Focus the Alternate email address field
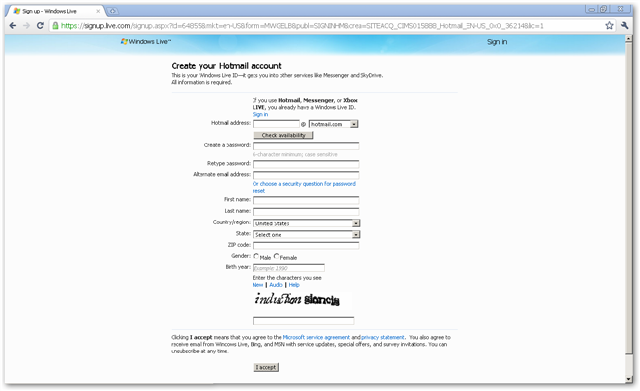Viewport: 640px width, 391px height. tap(306, 175)
